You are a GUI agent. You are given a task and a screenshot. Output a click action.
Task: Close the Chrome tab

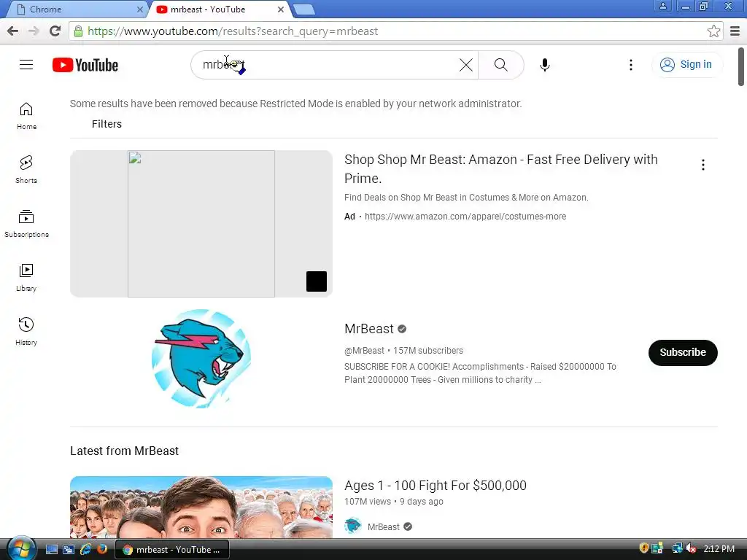pyautogui.click(x=140, y=9)
